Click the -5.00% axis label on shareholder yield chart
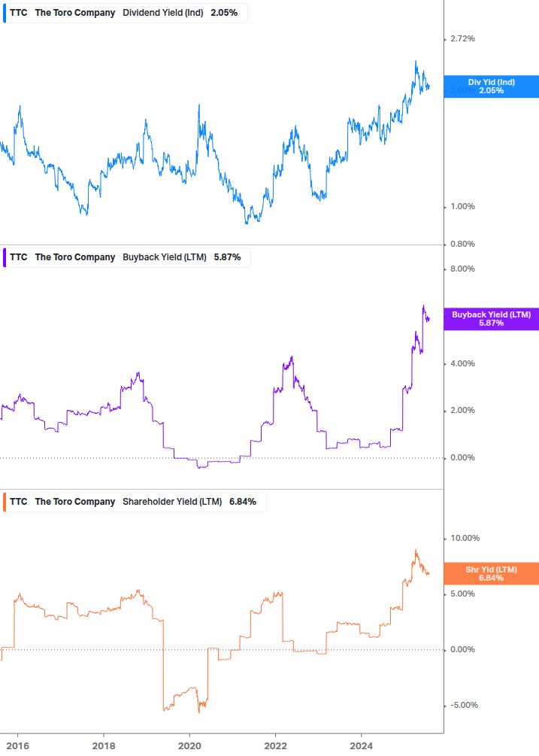539x756 pixels. pyautogui.click(x=464, y=706)
